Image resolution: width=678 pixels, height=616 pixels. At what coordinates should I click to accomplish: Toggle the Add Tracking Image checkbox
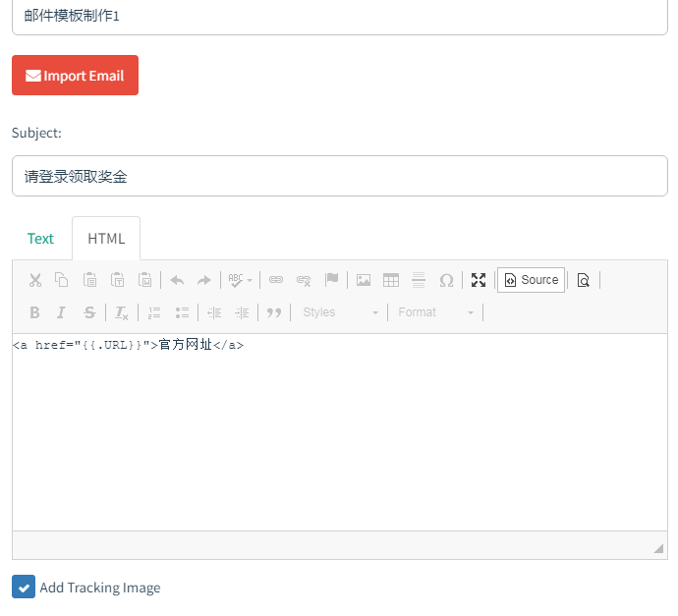pyautogui.click(x=24, y=587)
